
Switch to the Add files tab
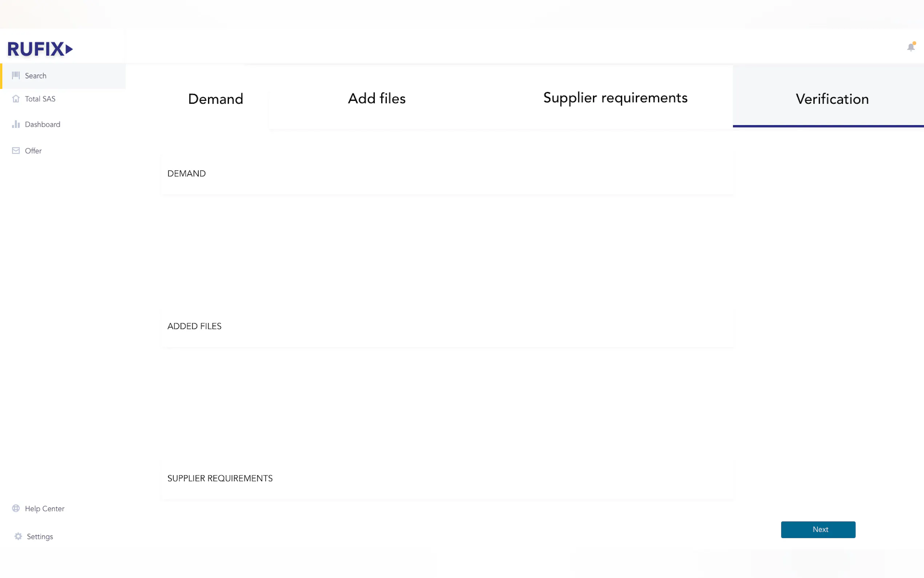(x=377, y=99)
